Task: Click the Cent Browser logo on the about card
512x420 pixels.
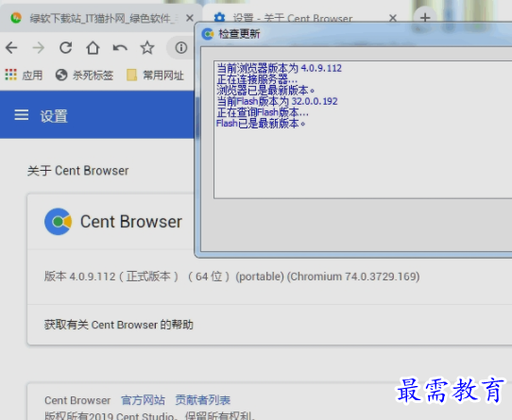Action: coord(59,222)
